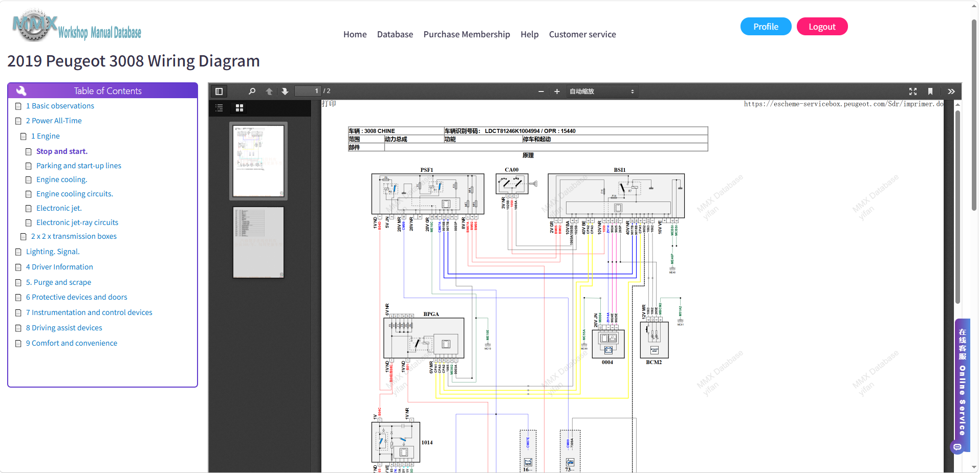Open the 1 Engine subsection

coord(46,136)
